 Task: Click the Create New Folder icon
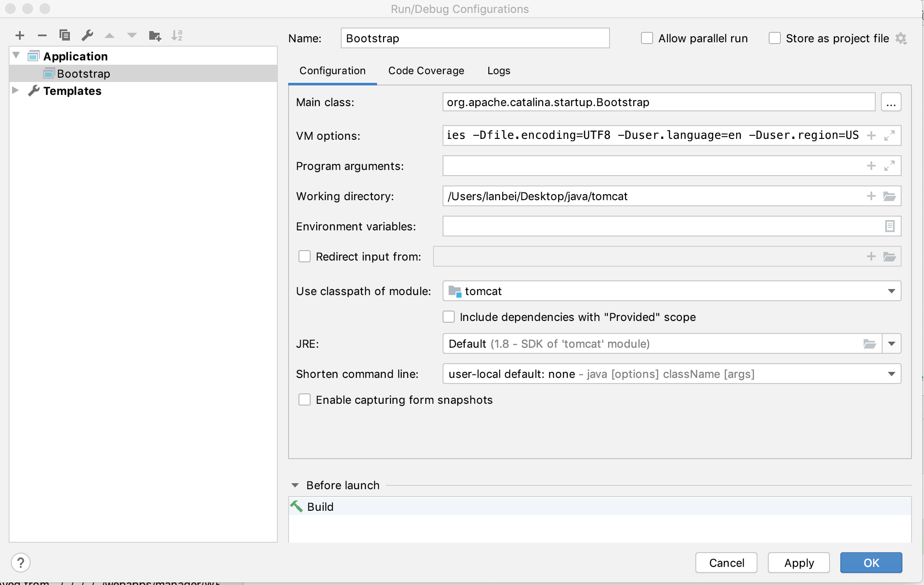click(155, 35)
